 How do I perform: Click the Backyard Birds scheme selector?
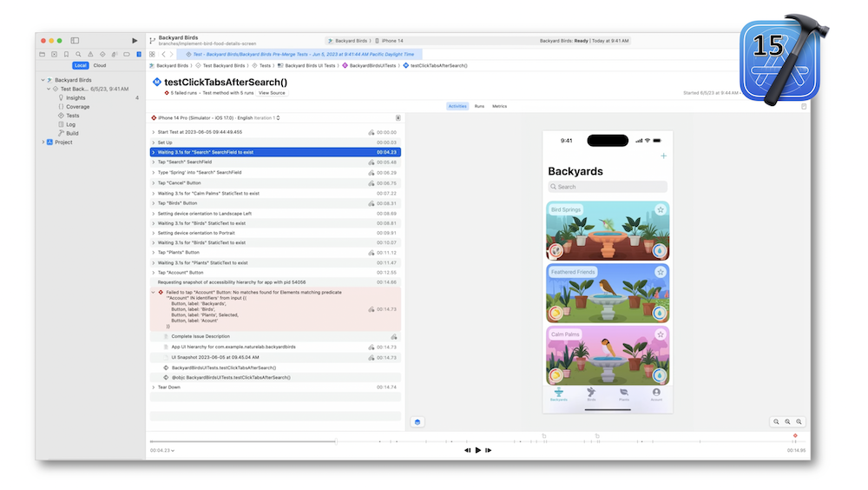pos(348,41)
